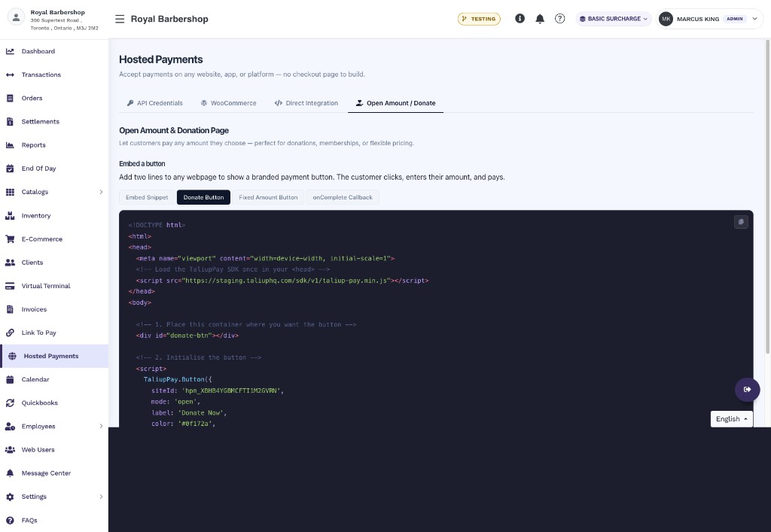Open the Message Center bell icon
The height and width of the screenshot is (532, 771).
[x=10, y=473]
